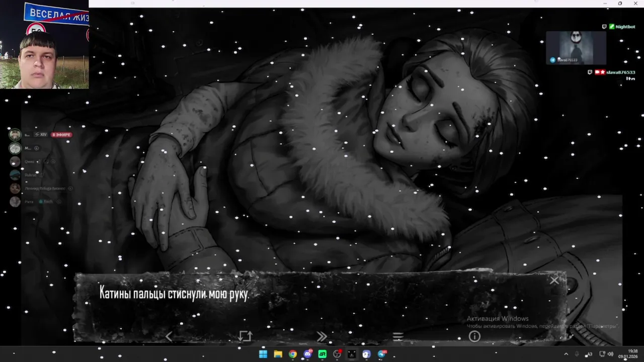Open the Windows Start menu

(x=263, y=354)
